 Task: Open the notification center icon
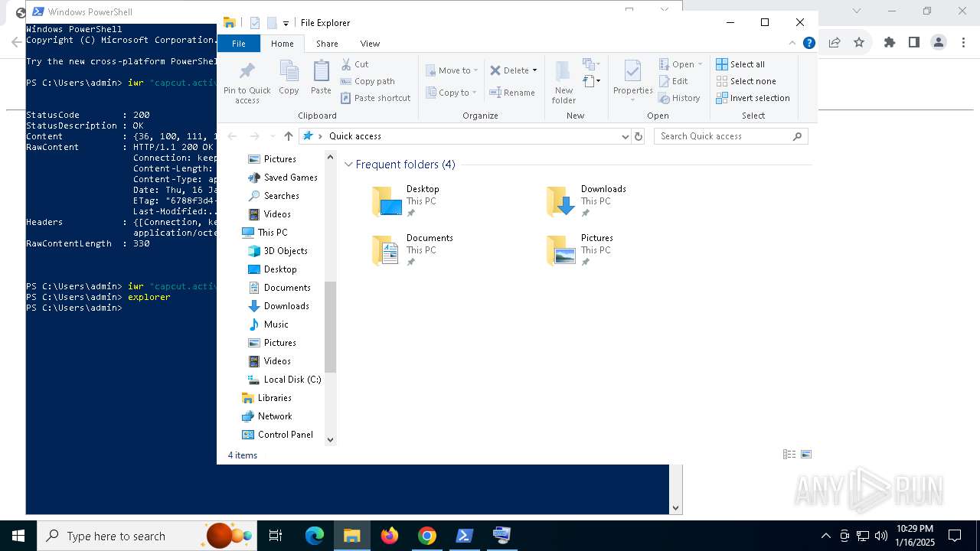(x=955, y=536)
